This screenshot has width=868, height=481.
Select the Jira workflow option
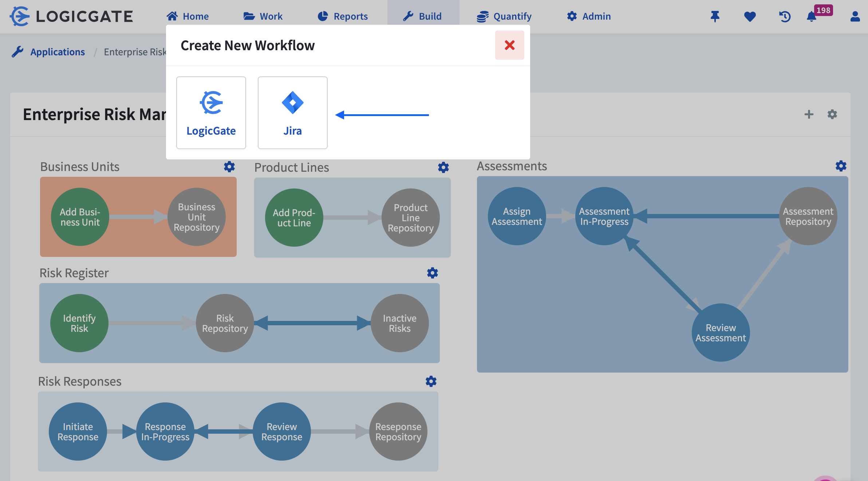coord(292,112)
